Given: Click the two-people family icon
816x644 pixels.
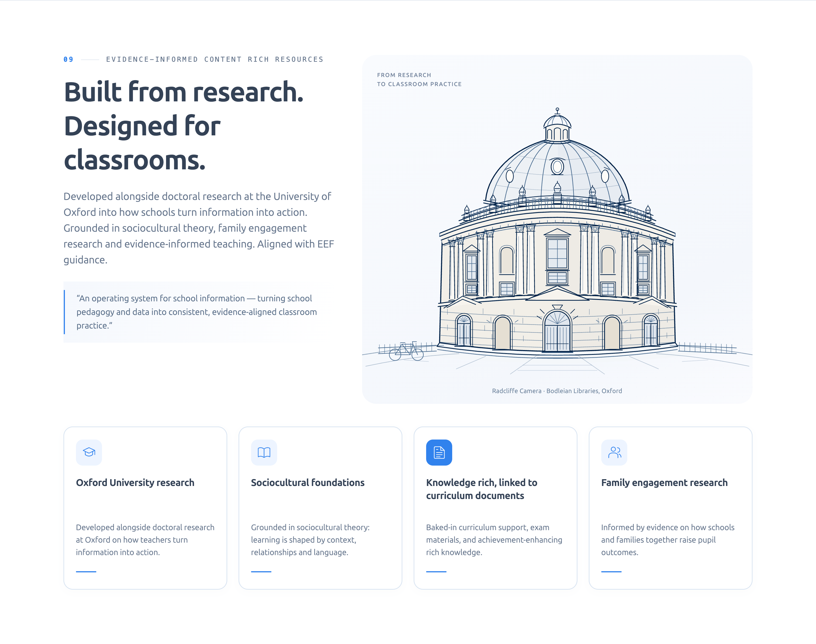Looking at the screenshot, I should [x=614, y=452].
